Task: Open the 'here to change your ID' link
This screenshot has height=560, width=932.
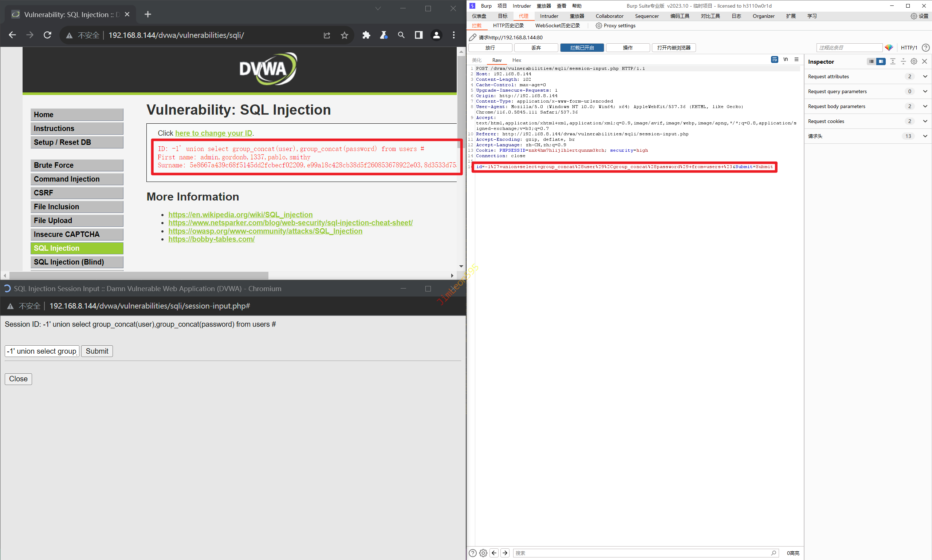Action: 213,133
